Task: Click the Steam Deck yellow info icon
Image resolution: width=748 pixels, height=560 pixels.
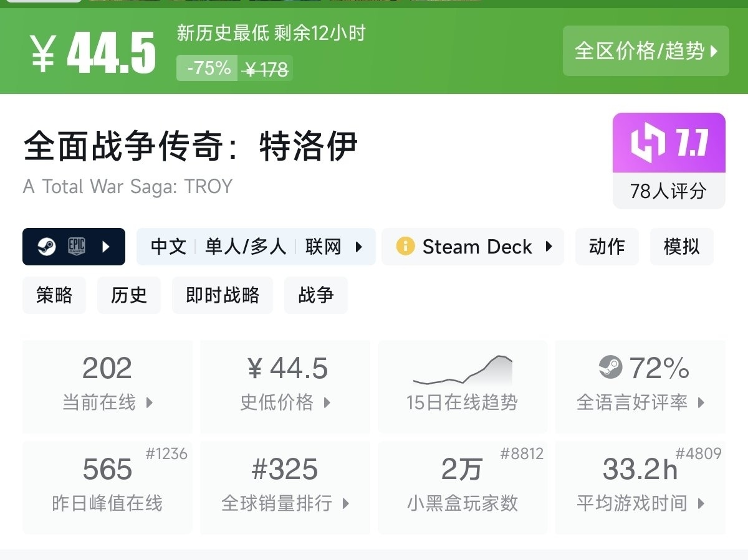Action: [x=405, y=247]
